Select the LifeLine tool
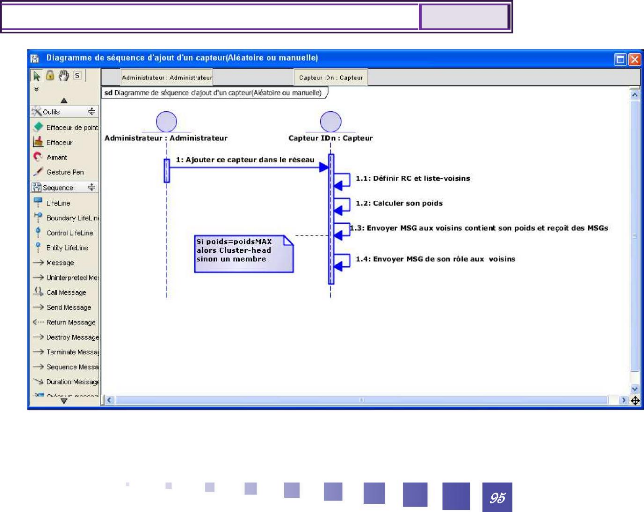The image size is (644, 512). [x=52, y=203]
